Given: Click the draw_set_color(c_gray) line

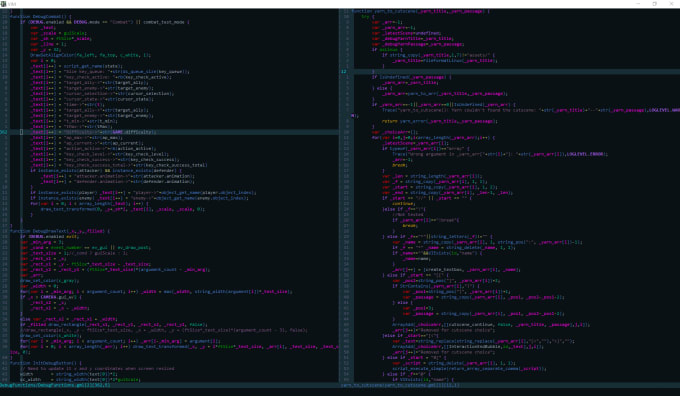Looking at the screenshot, I should [49, 281].
